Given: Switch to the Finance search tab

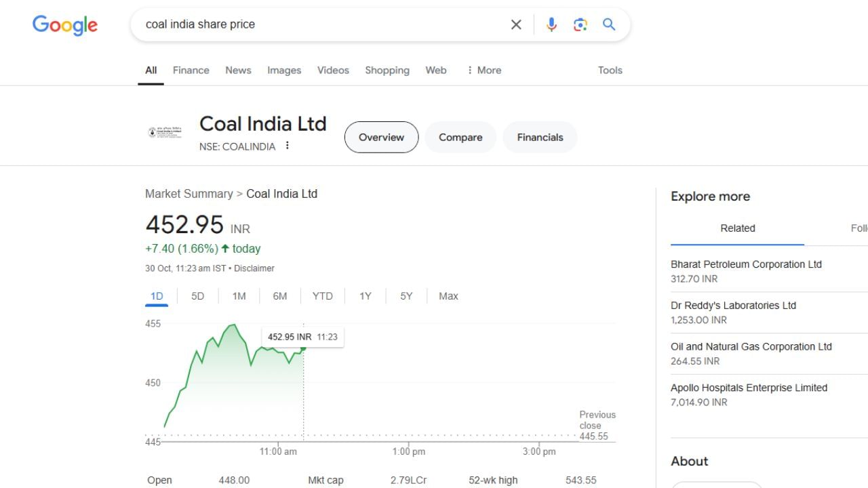Looking at the screenshot, I should pos(191,70).
